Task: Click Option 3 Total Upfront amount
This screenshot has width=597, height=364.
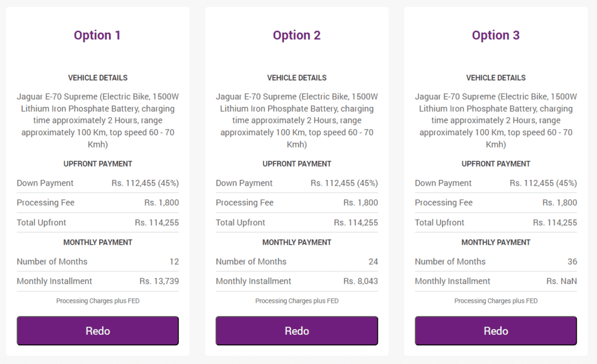Action: pyautogui.click(x=555, y=222)
